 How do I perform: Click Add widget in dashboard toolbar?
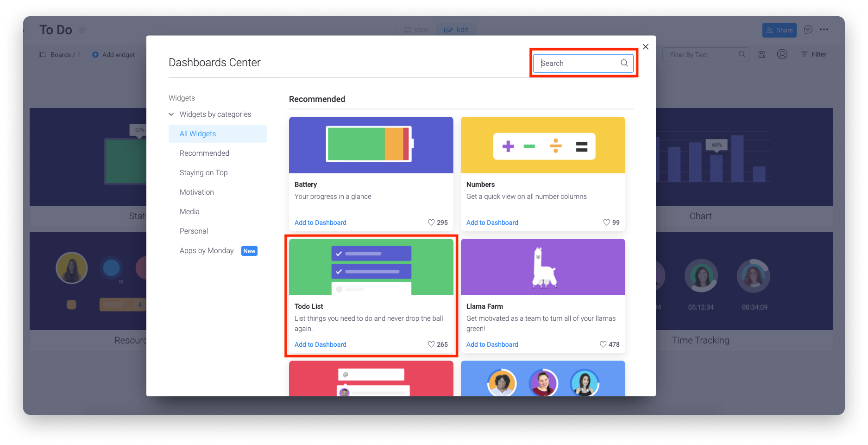(113, 55)
